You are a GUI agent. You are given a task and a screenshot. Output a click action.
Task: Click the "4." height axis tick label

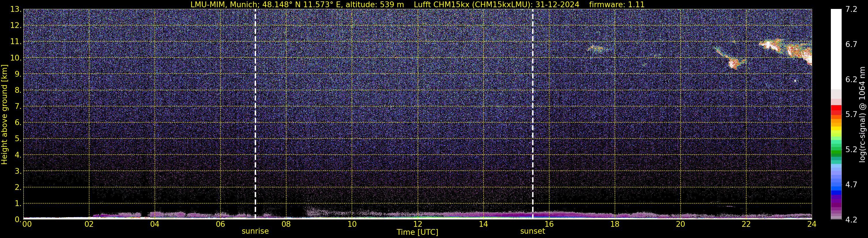pos(18,155)
